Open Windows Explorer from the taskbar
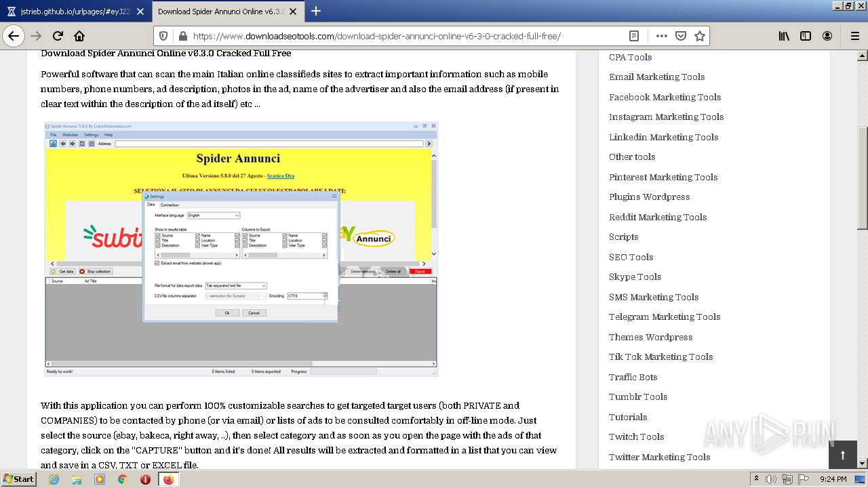The image size is (868, 488). coord(77,479)
